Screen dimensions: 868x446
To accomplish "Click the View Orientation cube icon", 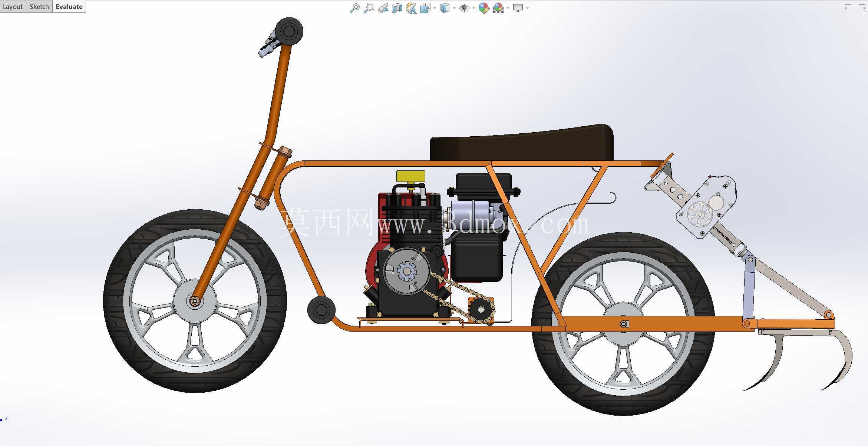I will point(425,8).
